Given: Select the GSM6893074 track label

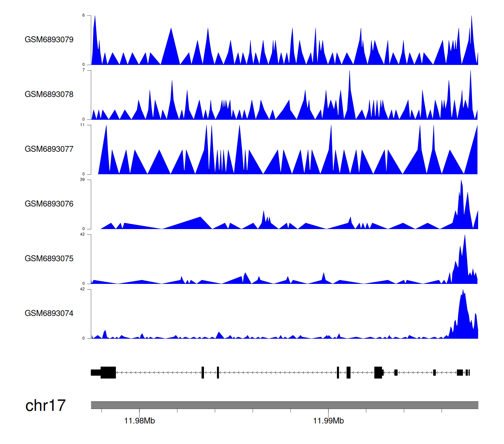Looking at the screenshot, I should tap(49, 313).
